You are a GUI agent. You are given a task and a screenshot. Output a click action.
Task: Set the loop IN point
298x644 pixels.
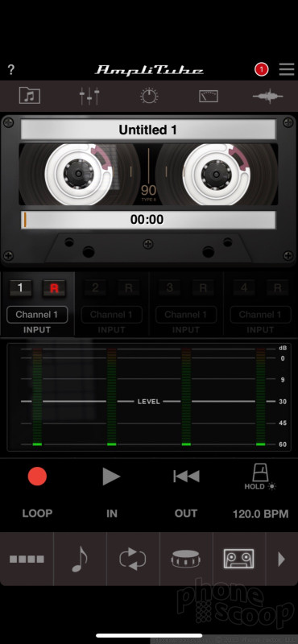tap(112, 514)
